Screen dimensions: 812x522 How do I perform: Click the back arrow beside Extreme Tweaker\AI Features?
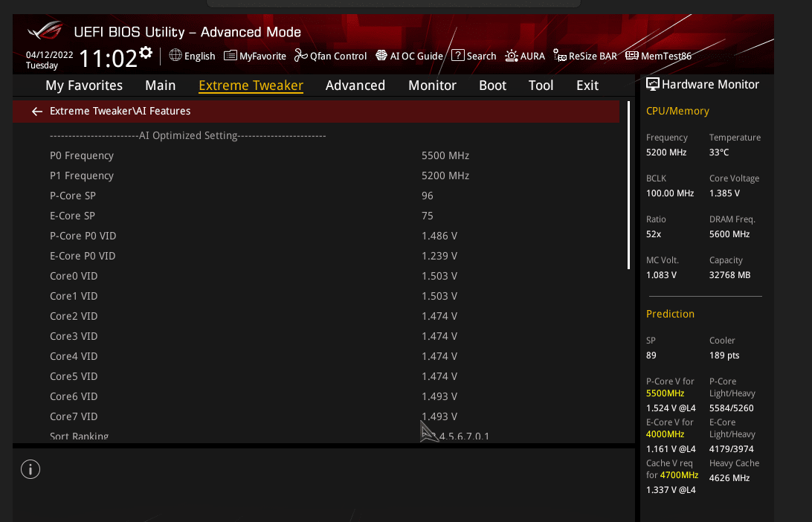pyautogui.click(x=36, y=112)
